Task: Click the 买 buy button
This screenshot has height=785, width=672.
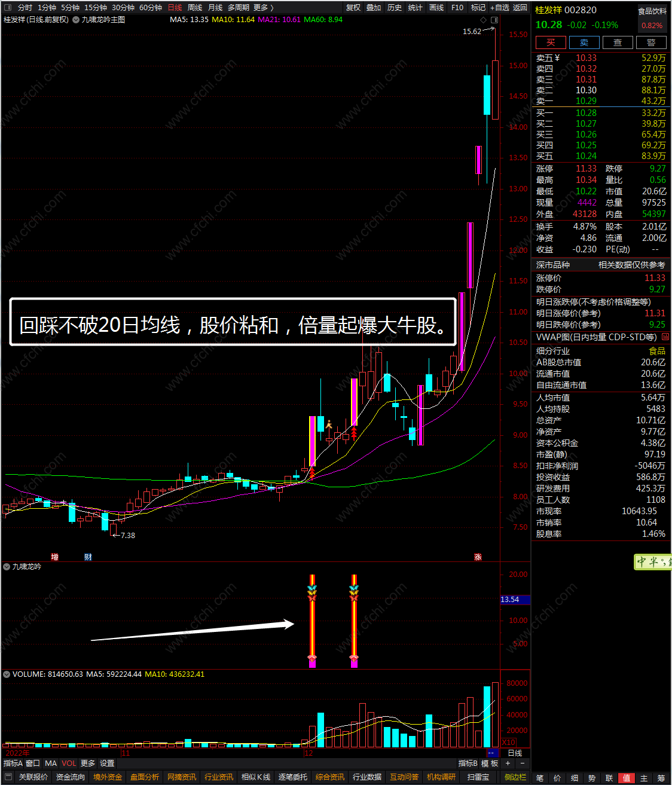Action: (x=551, y=42)
